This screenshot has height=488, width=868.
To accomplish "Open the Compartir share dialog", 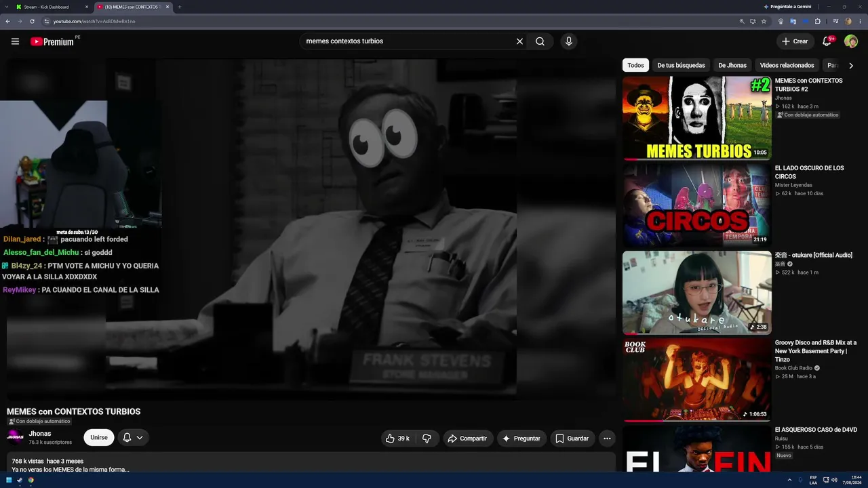I will tap(468, 439).
